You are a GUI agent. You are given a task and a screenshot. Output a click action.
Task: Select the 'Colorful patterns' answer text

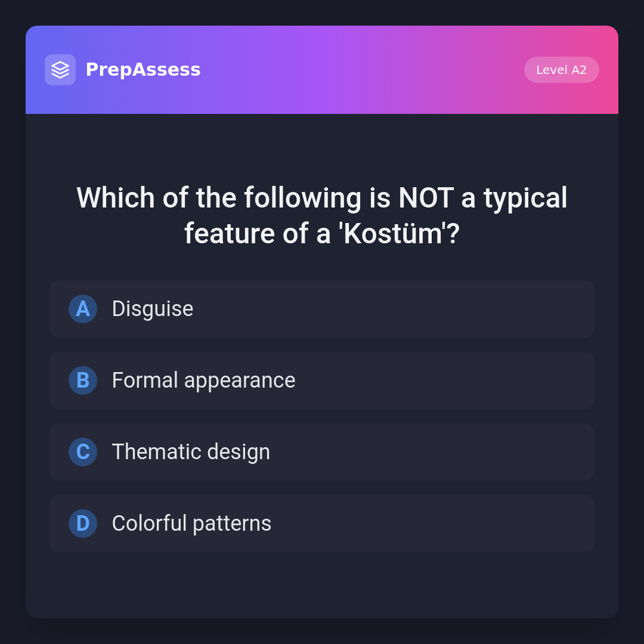[x=191, y=524]
